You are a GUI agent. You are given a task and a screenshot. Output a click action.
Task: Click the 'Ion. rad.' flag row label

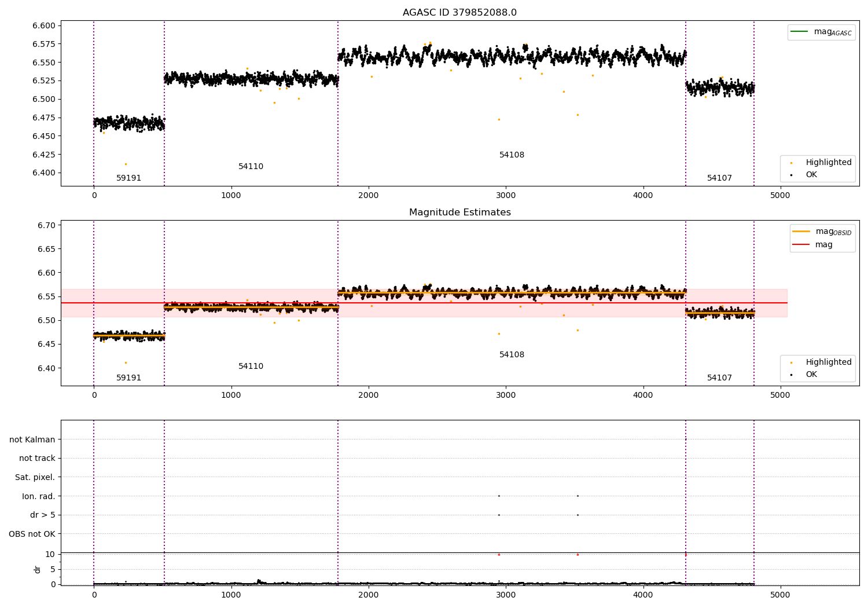(39, 496)
